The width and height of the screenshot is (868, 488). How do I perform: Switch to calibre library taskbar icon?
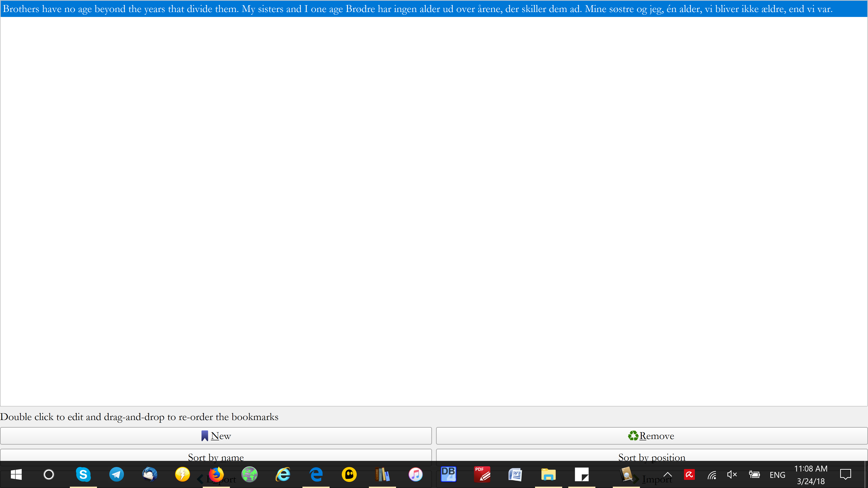[x=382, y=474]
